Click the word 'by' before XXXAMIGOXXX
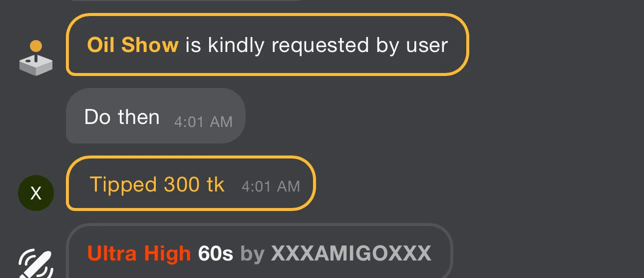The width and height of the screenshot is (644, 278). pyautogui.click(x=252, y=254)
